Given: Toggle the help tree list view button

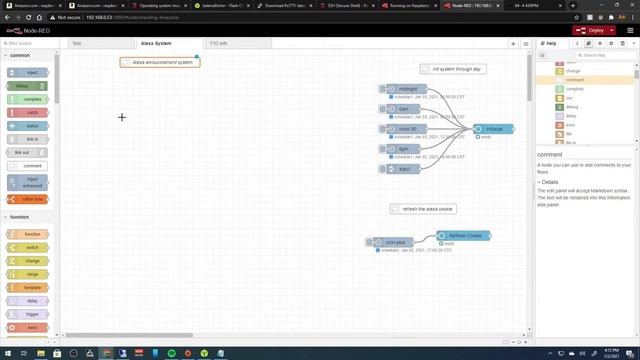Looking at the screenshot, I should [542, 55].
